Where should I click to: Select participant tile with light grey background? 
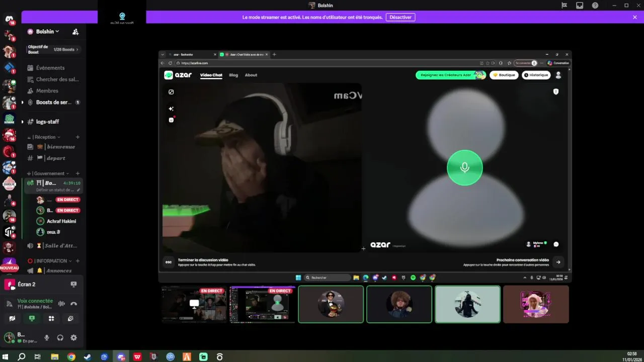[467, 304]
